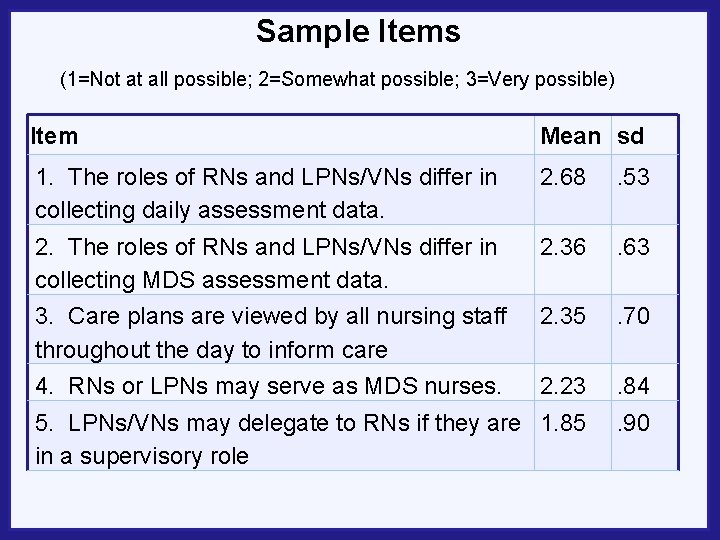Click item 2 about MDS assessment data
Image resolution: width=720 pixels, height=540 pixels.
[x=266, y=262]
